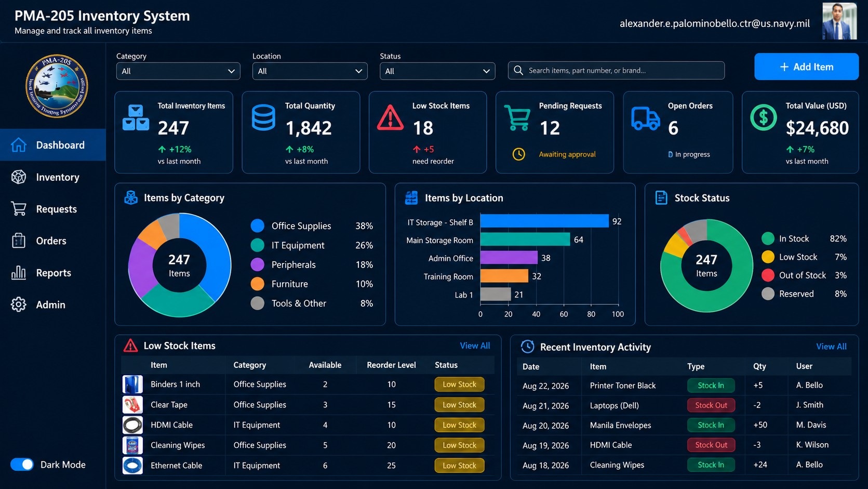868x489 pixels.
Task: Click the Total Quantity database icon
Action: (x=263, y=117)
